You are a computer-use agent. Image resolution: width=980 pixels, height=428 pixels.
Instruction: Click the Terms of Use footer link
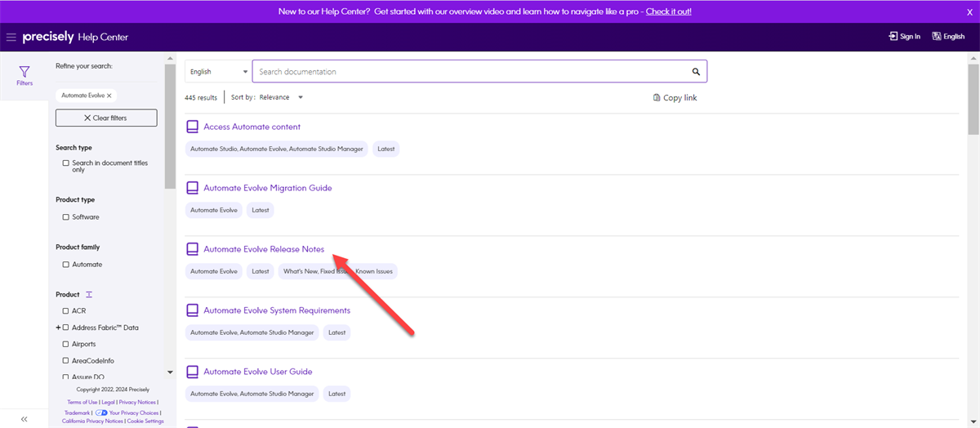click(82, 402)
